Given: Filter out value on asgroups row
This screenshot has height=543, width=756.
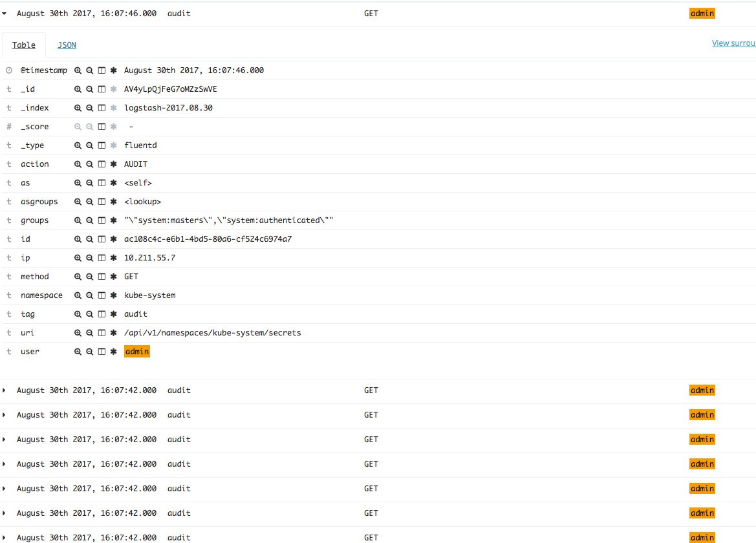Looking at the screenshot, I should (x=90, y=202).
